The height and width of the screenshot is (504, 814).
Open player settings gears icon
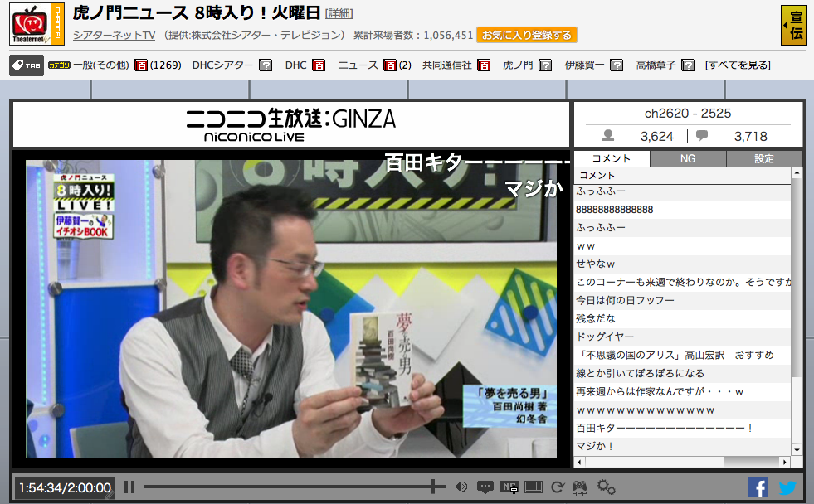(606, 487)
